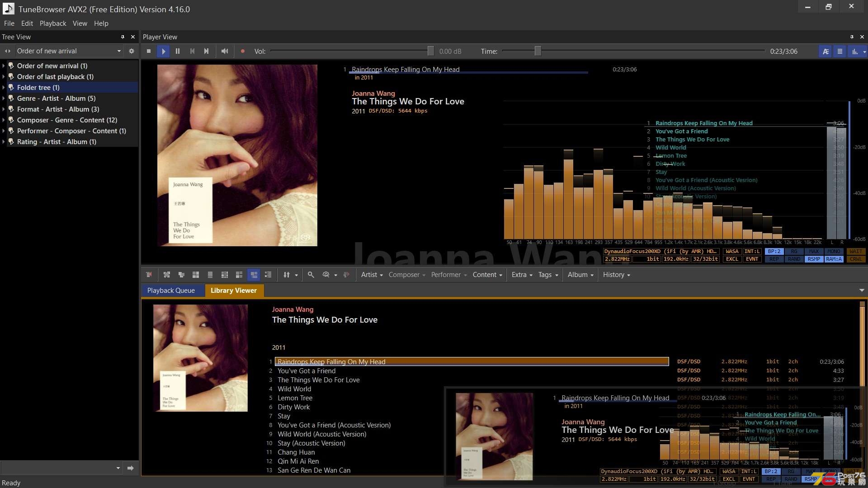Select the single column list view icon
Image resolution: width=868 pixels, height=488 pixels.
point(210,275)
